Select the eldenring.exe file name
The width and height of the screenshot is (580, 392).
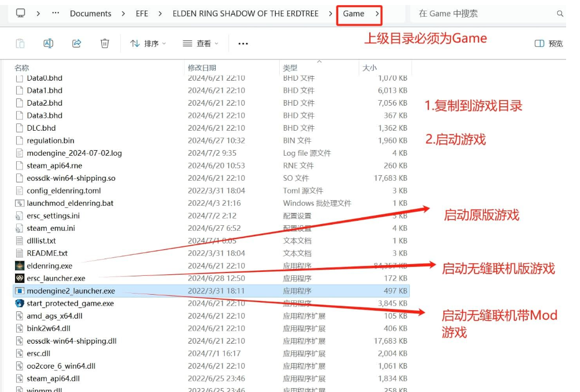coord(49,266)
